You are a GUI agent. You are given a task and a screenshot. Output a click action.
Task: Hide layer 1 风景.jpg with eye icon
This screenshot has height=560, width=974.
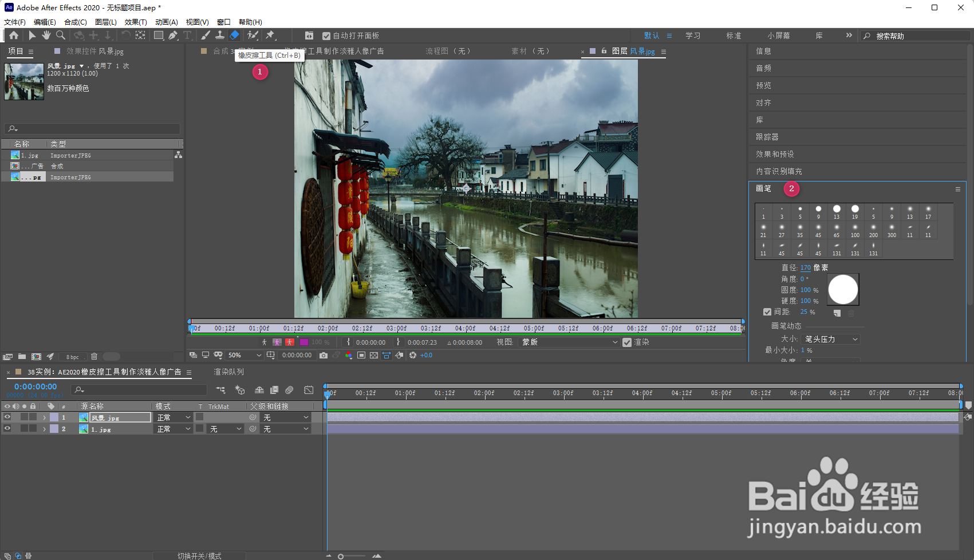coord(7,417)
